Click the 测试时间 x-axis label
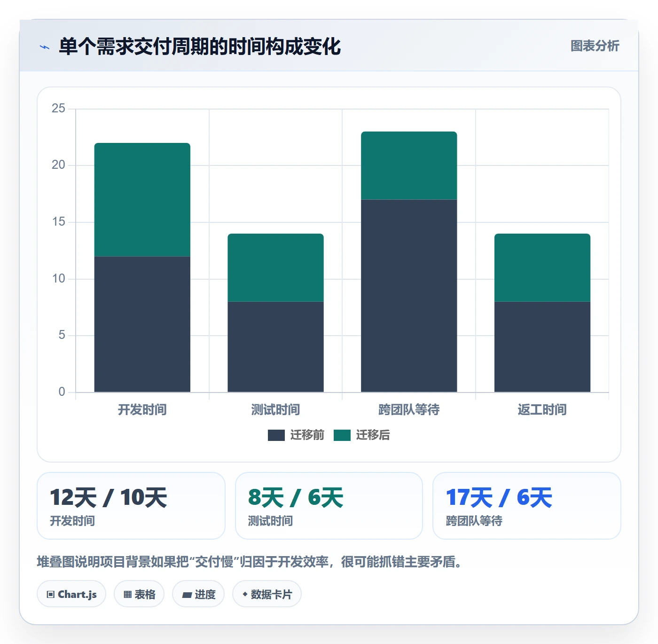 [276, 410]
